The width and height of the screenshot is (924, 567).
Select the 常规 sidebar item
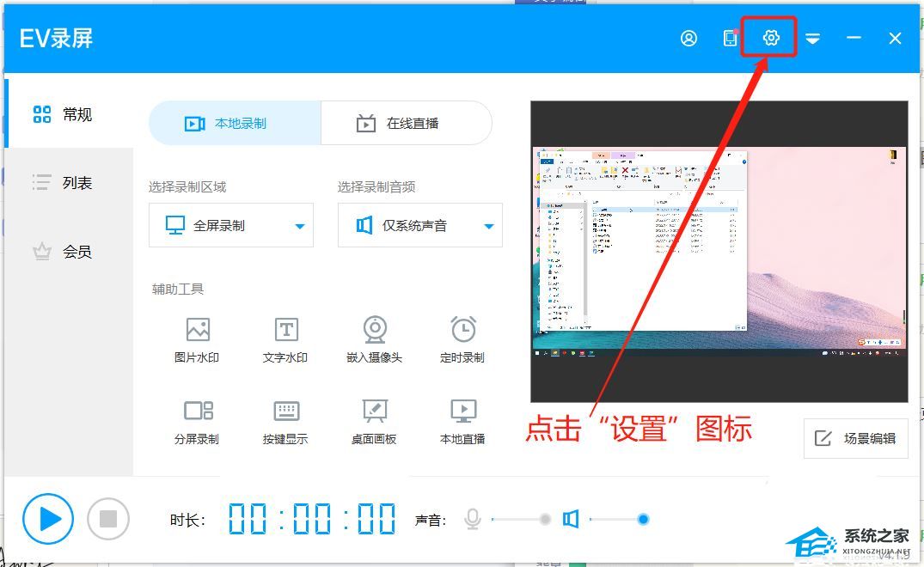click(x=69, y=113)
